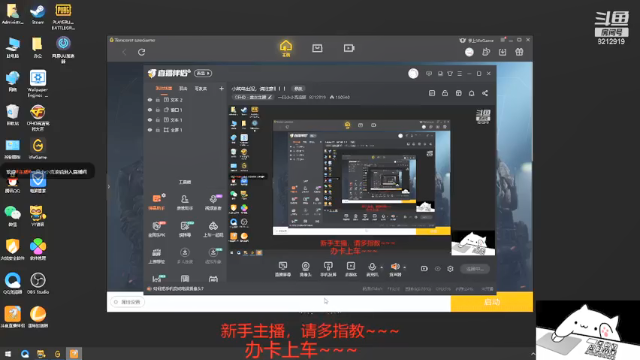This screenshot has height=360, width=640.
Task: Expand microphone options arrow
Action: pyautogui.click(x=382, y=268)
